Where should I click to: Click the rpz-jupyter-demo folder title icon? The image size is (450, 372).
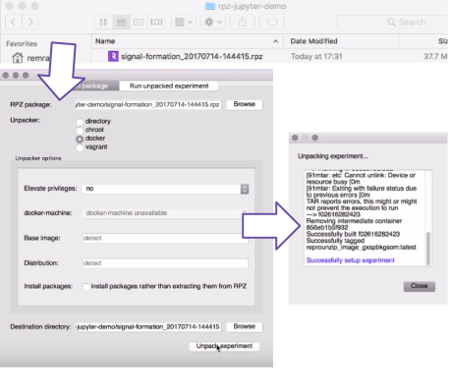pos(210,6)
